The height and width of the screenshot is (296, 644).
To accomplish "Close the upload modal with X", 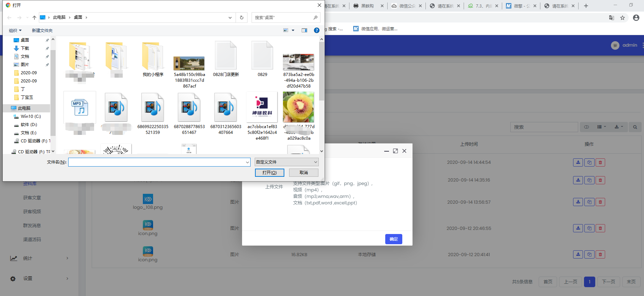I will tap(404, 151).
